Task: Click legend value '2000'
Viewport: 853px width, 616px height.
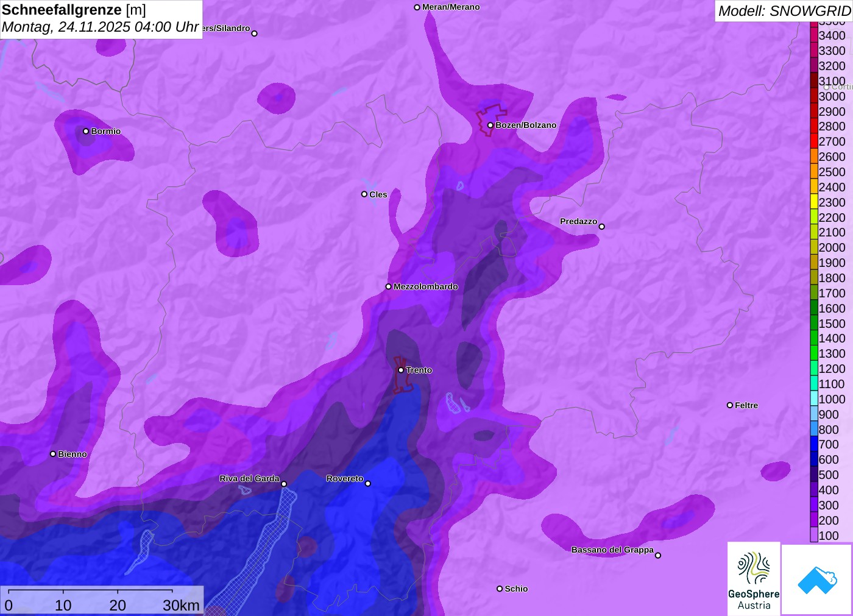Action: click(832, 247)
